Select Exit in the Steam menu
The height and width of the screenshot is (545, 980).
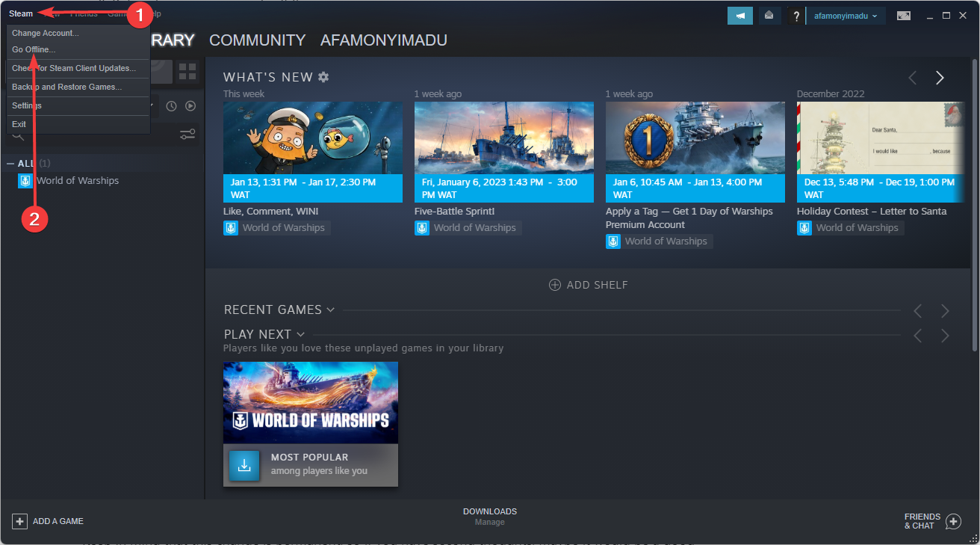78,124
